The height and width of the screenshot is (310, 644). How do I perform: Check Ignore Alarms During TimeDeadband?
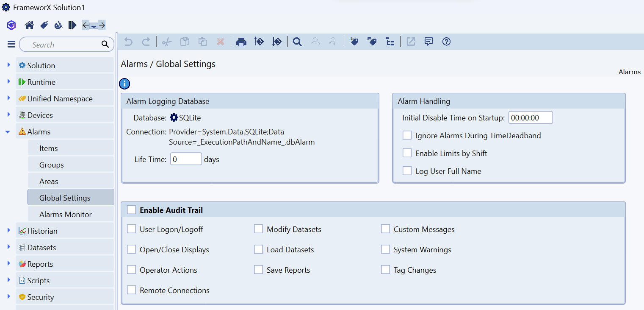(x=407, y=135)
